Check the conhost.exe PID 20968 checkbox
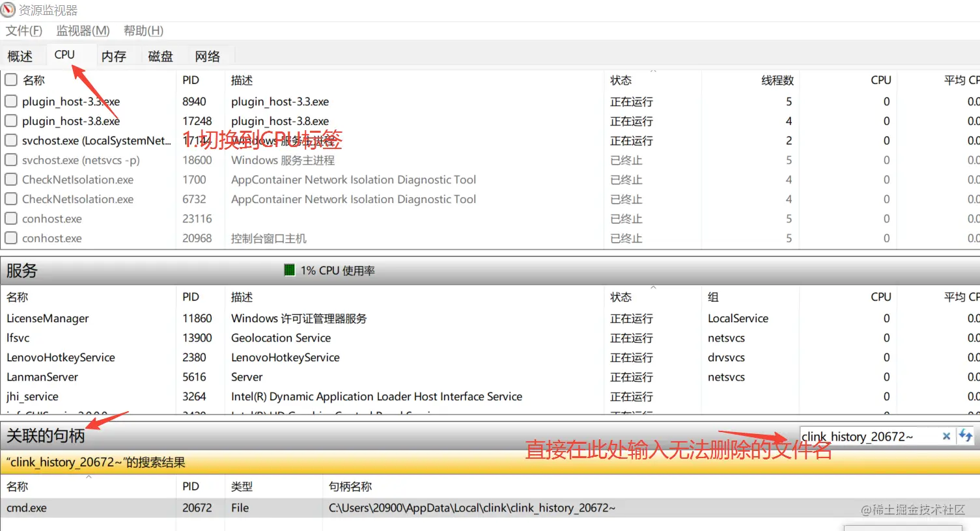980x531 pixels. click(x=10, y=238)
